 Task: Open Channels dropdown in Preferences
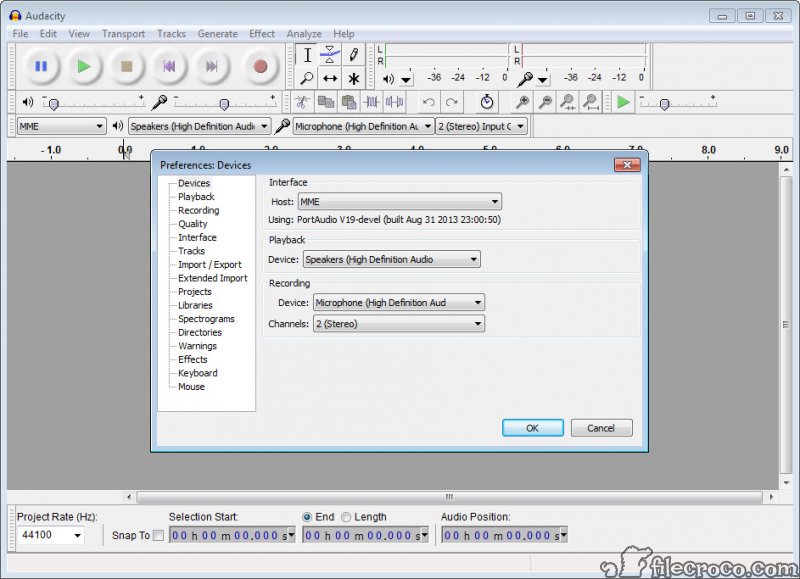(x=398, y=323)
